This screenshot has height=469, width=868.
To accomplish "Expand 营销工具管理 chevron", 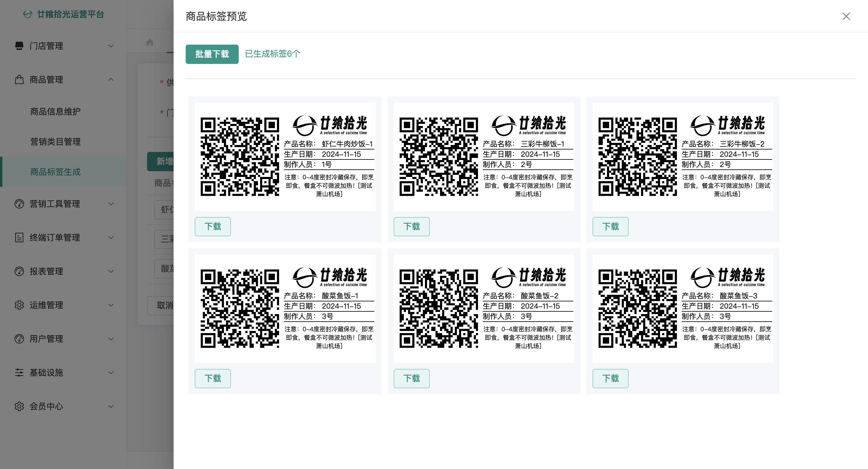I will [111, 204].
